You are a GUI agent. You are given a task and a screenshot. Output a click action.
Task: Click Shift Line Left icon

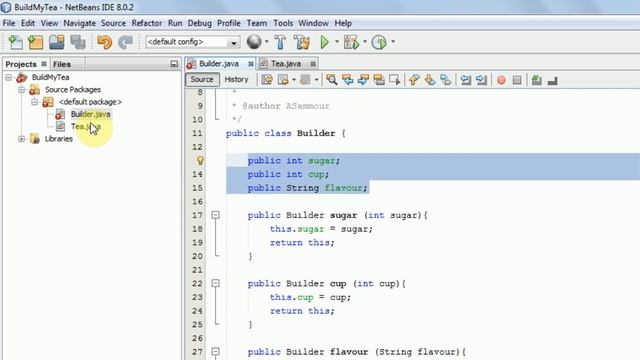pos(466,80)
